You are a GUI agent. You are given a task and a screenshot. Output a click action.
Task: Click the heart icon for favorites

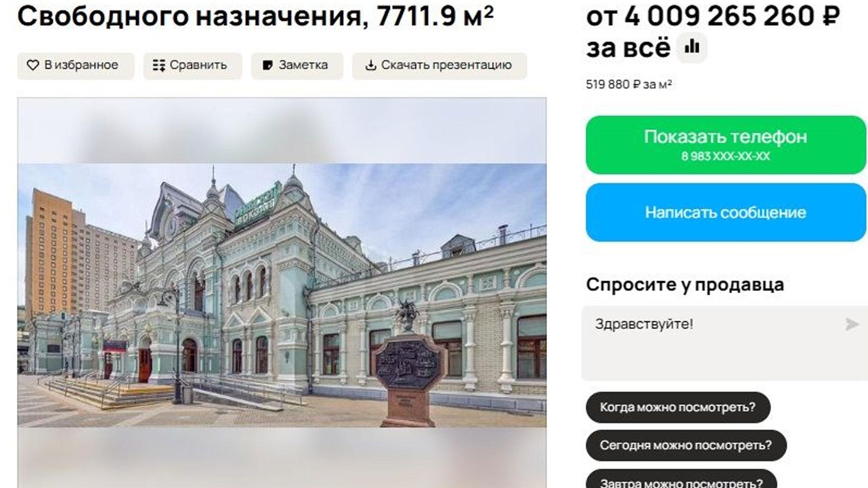coord(33,66)
